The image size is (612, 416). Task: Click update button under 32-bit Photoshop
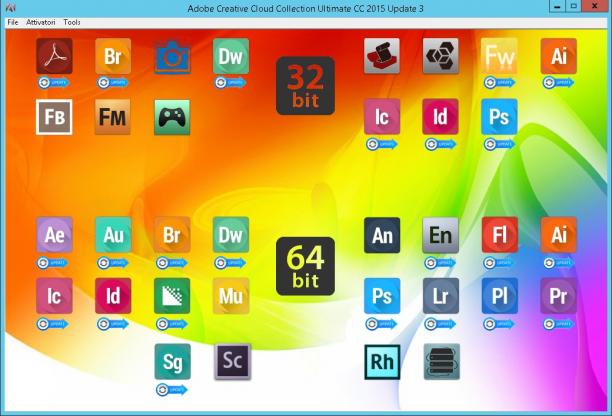pyautogui.click(x=499, y=144)
